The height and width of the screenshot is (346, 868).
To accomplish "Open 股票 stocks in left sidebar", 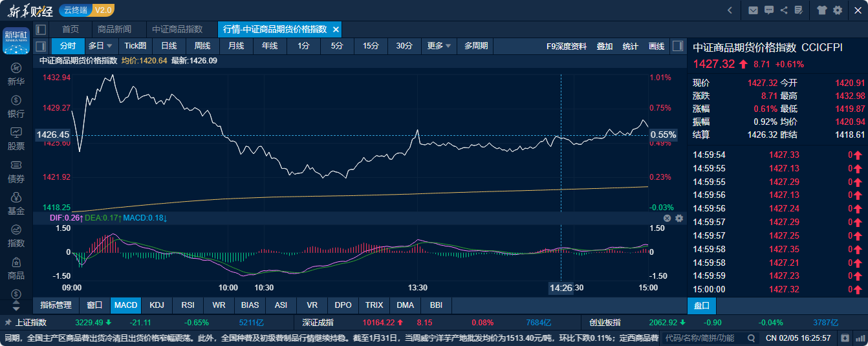I will [16, 138].
